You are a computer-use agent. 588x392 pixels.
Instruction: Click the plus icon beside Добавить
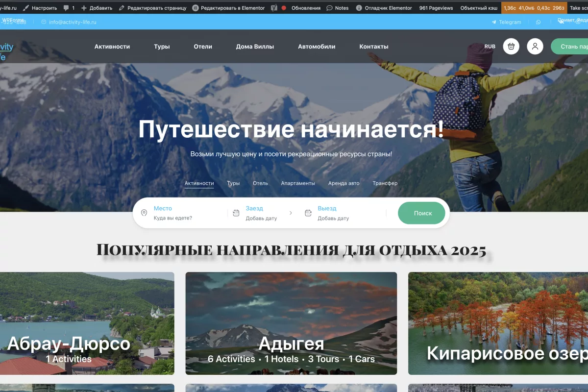[x=84, y=8]
